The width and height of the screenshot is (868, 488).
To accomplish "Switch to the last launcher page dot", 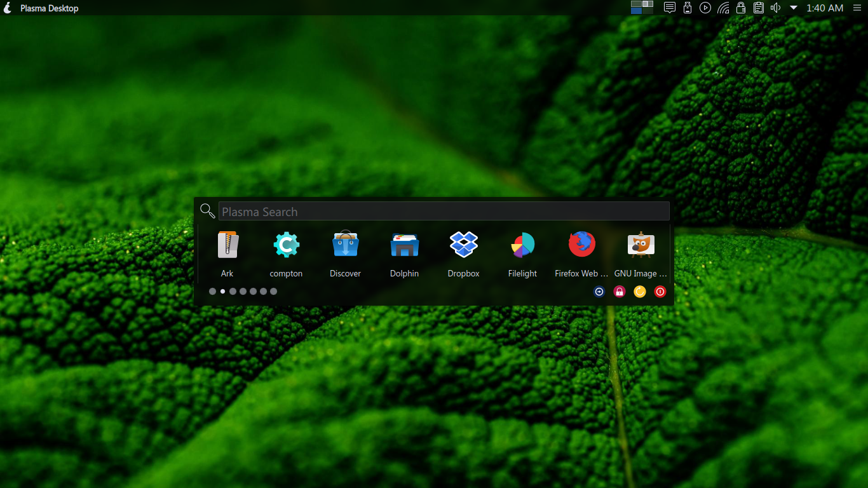I will [273, 292].
